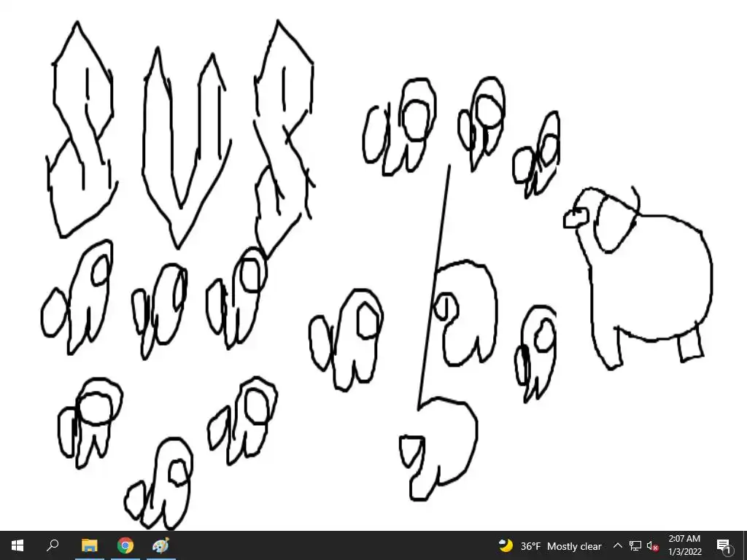Click the Mostly clear weather text
Viewport: 747px width, 560px height.
click(574, 546)
